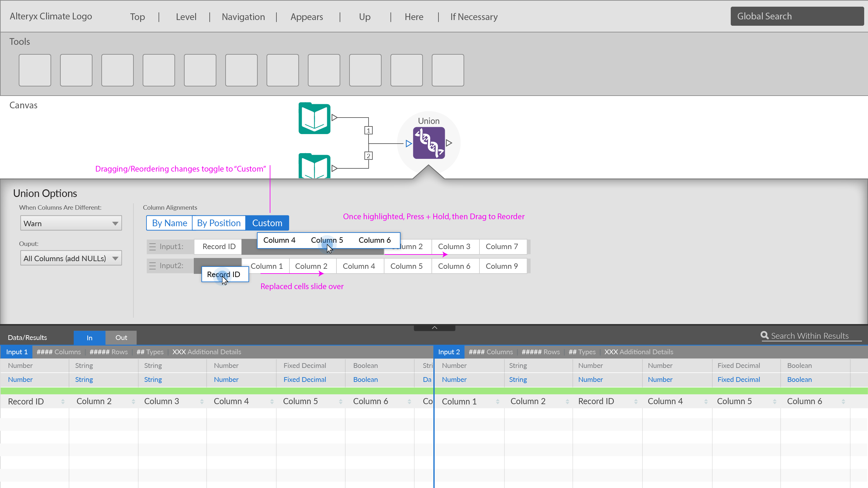The height and width of the screenshot is (488, 868).
Task: Collapse the options panel using the chevron handle
Action: coord(434,328)
